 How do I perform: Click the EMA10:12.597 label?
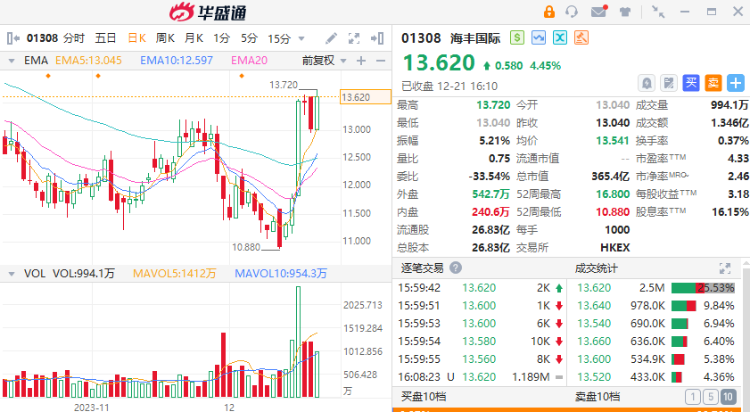176,61
